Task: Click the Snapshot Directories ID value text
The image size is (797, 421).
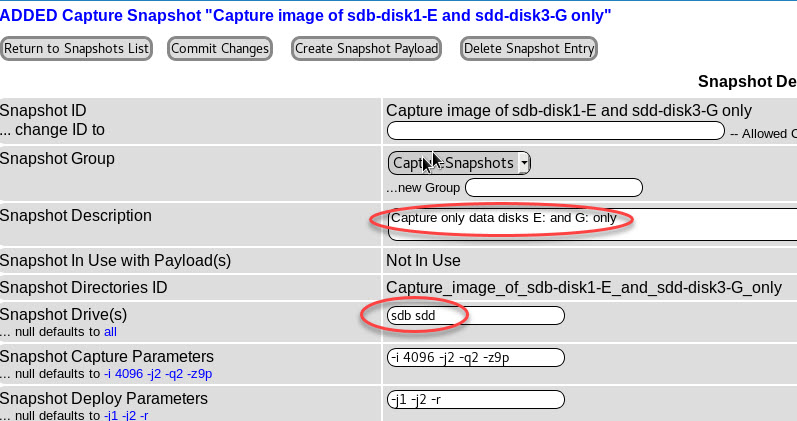Action: (x=584, y=288)
